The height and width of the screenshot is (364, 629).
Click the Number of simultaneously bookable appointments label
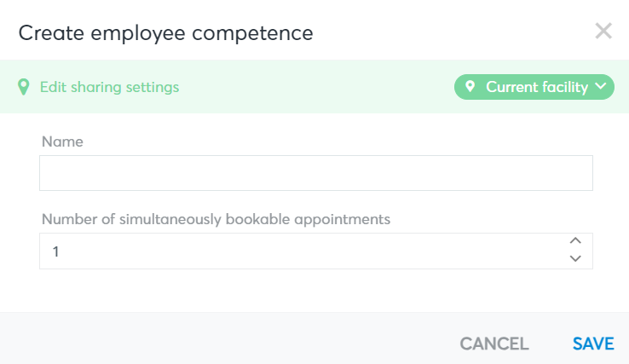click(x=216, y=220)
